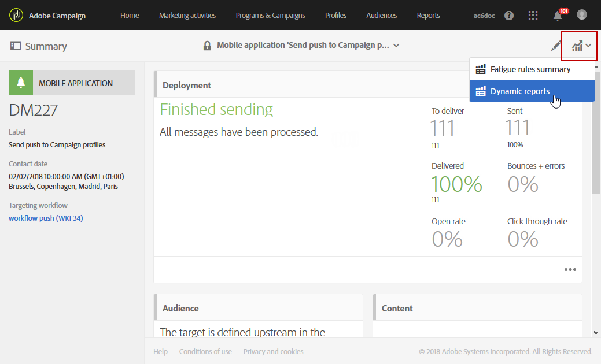Click the pencil edit properties icon

(556, 46)
